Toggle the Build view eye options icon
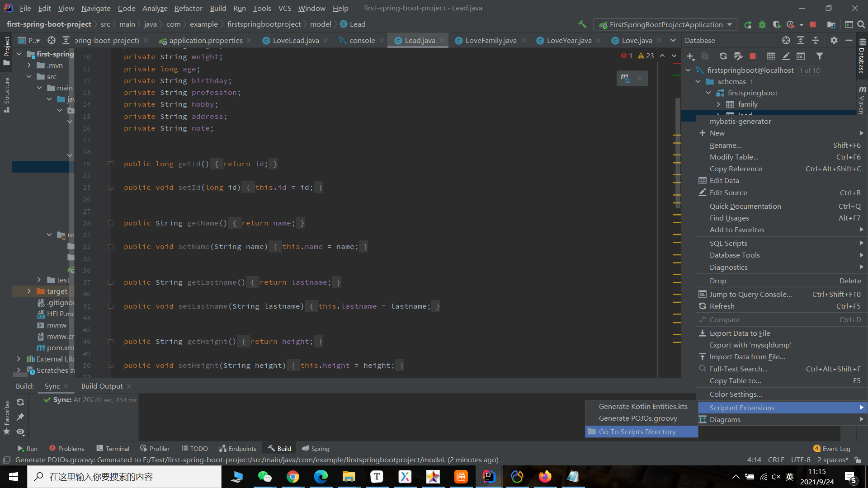 point(20,432)
